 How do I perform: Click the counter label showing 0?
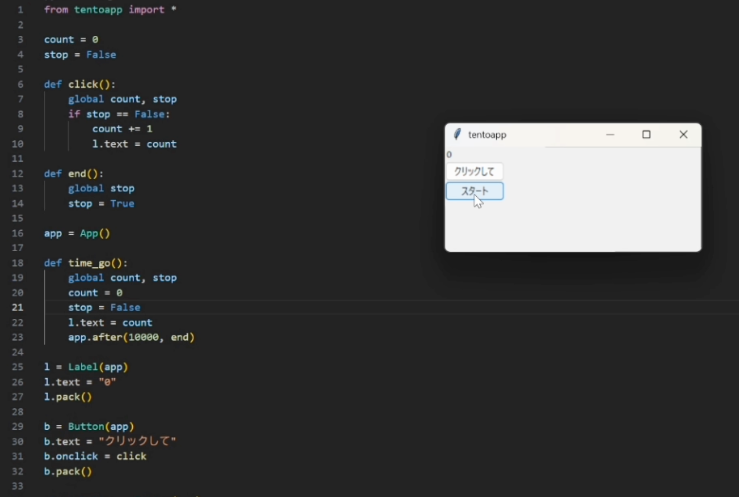click(449, 155)
